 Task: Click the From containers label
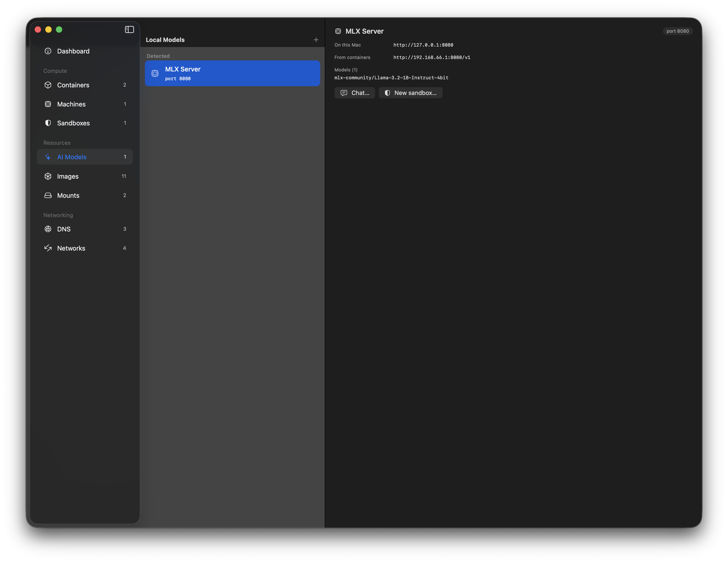click(352, 57)
